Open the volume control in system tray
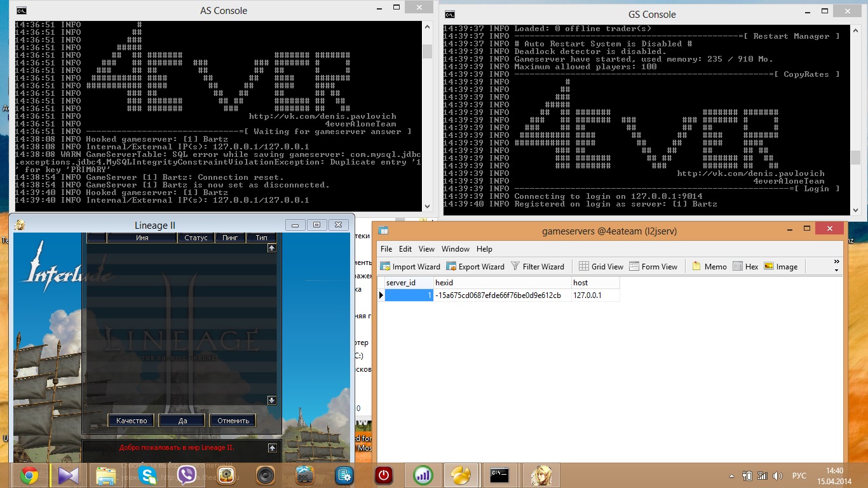This screenshot has height=488, width=868. tap(777, 475)
